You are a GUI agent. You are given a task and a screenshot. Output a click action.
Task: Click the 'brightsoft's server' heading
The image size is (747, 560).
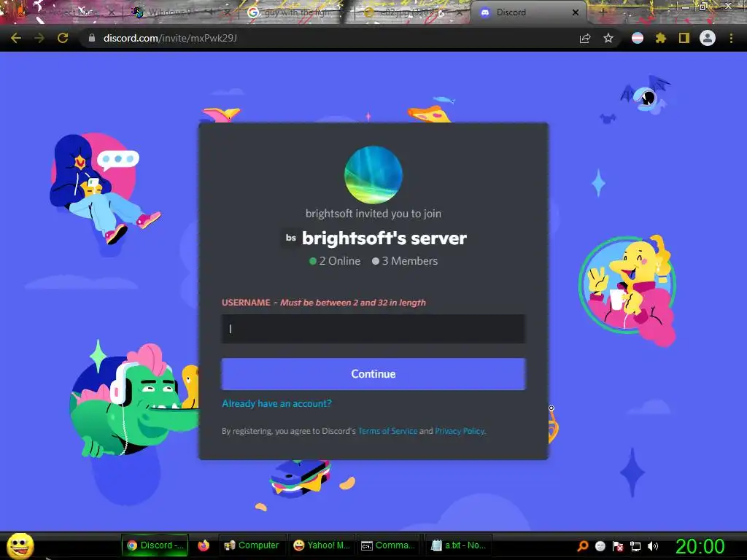[384, 238]
